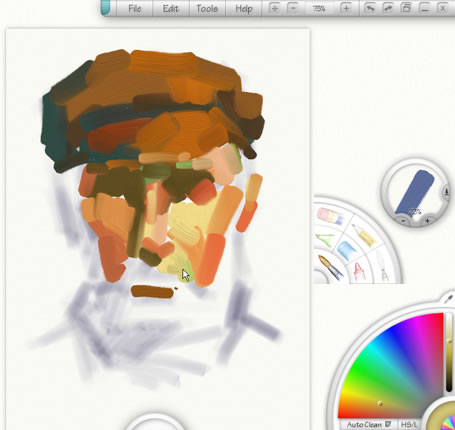The height and width of the screenshot is (430, 455).
Task: Select the Eraser tool in the tool wheel
Action: pyautogui.click(x=330, y=215)
